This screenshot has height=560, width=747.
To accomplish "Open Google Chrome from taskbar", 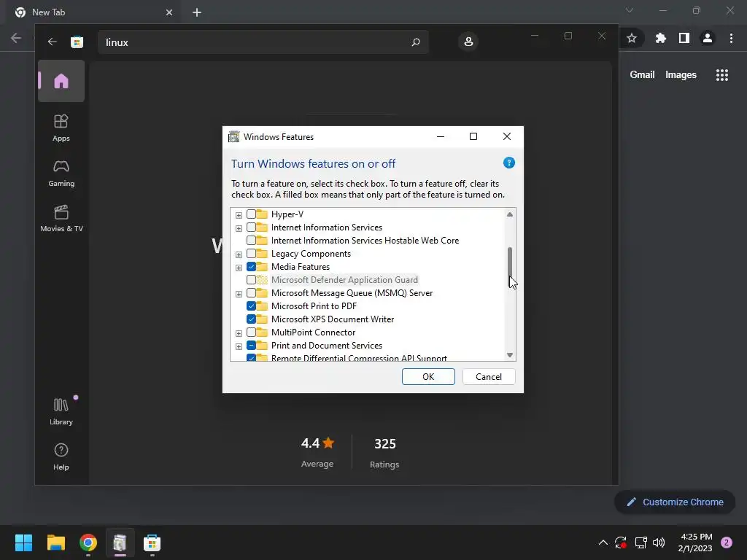I will [88, 542].
